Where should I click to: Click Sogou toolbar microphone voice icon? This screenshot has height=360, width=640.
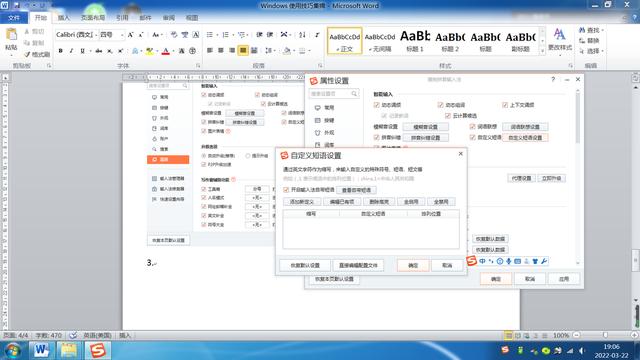click(509, 261)
